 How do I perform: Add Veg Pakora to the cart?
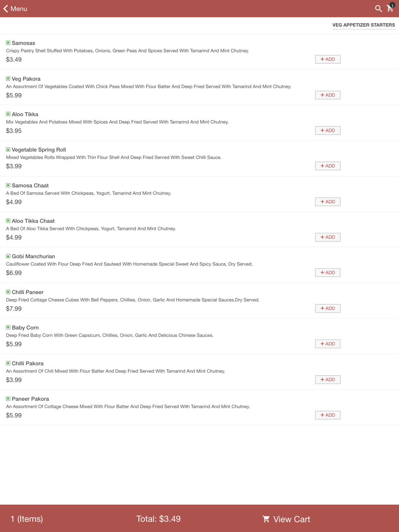(328, 95)
